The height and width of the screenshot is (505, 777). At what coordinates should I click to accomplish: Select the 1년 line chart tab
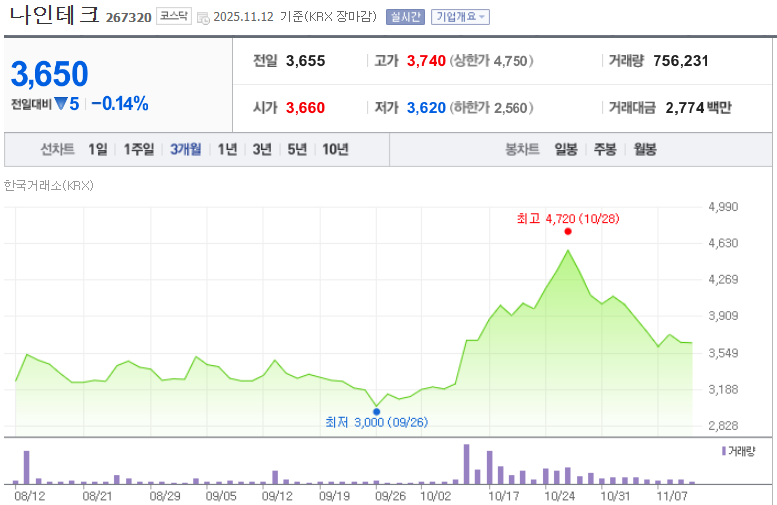(227, 149)
